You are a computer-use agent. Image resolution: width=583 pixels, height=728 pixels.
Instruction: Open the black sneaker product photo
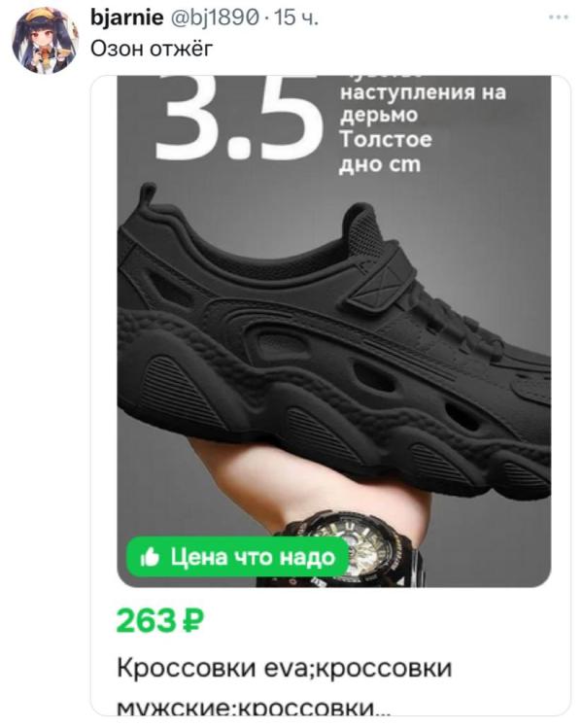pos(333,331)
